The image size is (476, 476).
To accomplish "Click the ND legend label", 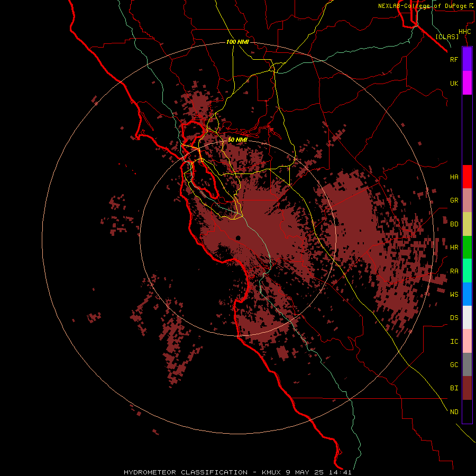I will 454,412.
